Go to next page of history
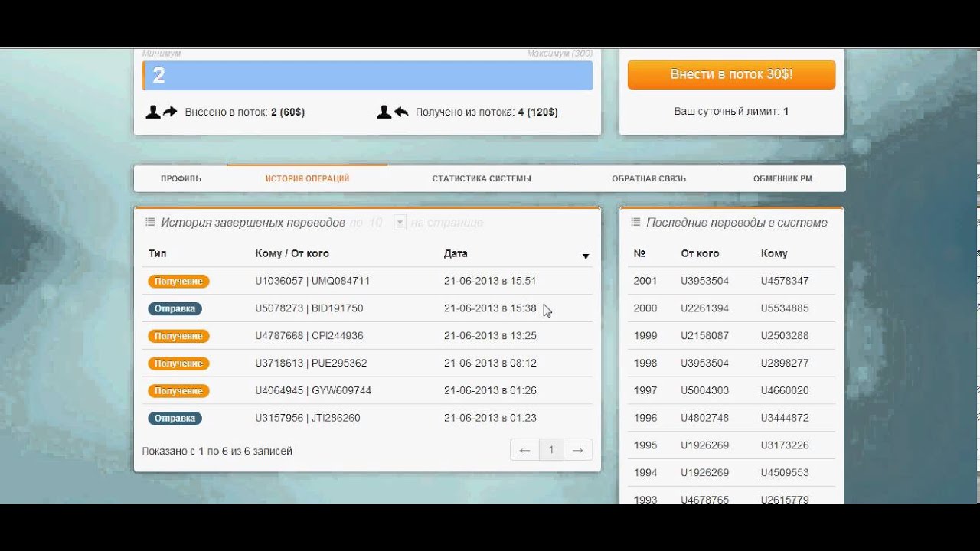 point(578,450)
